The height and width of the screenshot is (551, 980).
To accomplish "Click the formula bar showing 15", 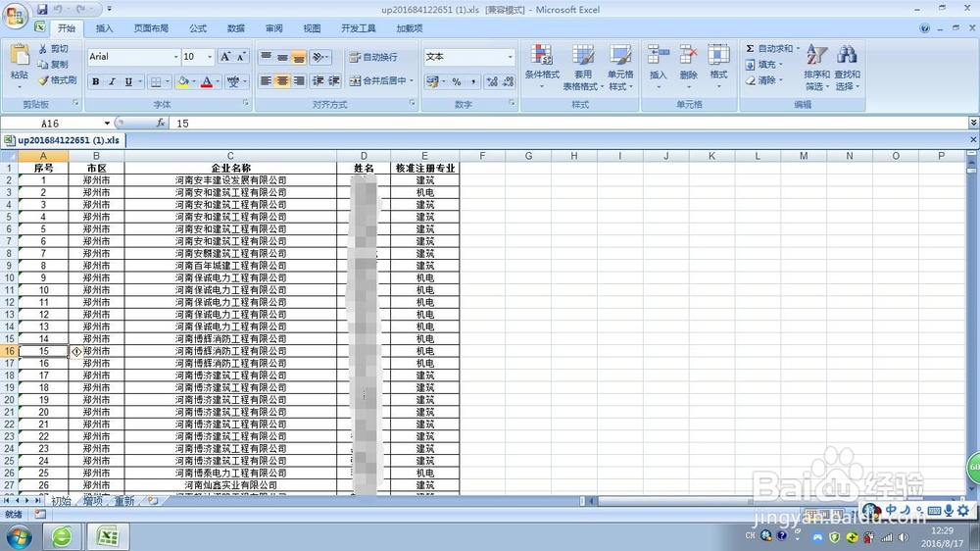I will coord(568,124).
